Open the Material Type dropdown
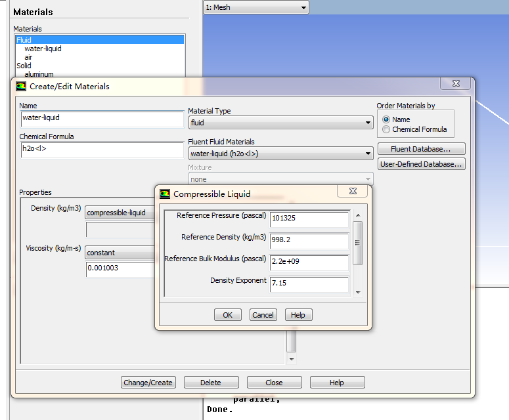 coord(281,123)
